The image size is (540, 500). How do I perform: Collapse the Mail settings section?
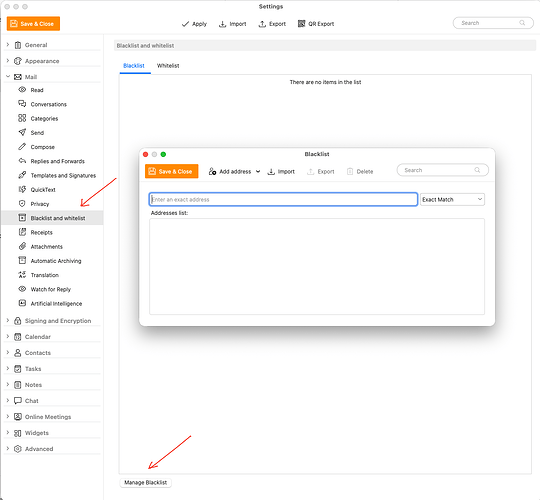tap(8, 77)
